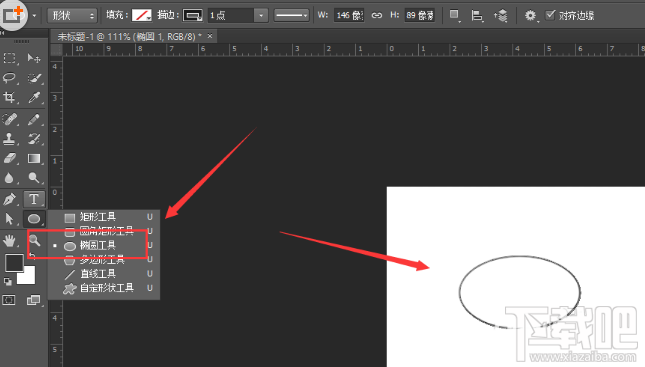Click the ruler origin corner box

[56, 50]
